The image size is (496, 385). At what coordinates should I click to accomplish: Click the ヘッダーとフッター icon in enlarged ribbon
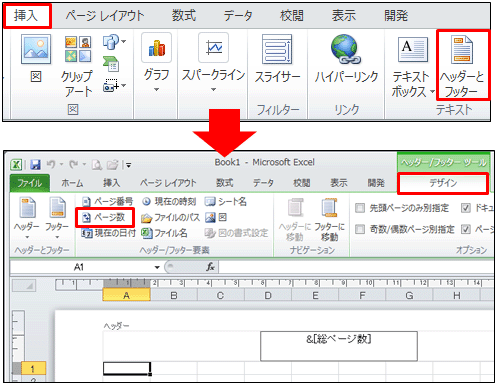coord(462,50)
